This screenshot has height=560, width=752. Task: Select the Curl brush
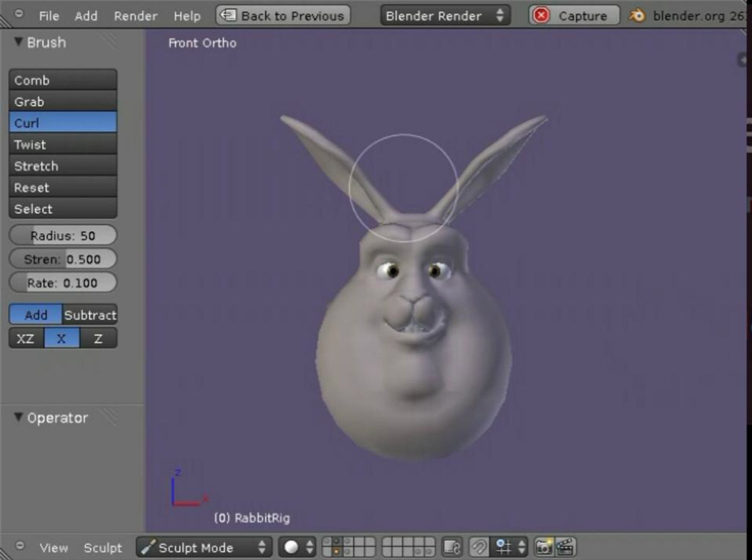[x=63, y=122]
